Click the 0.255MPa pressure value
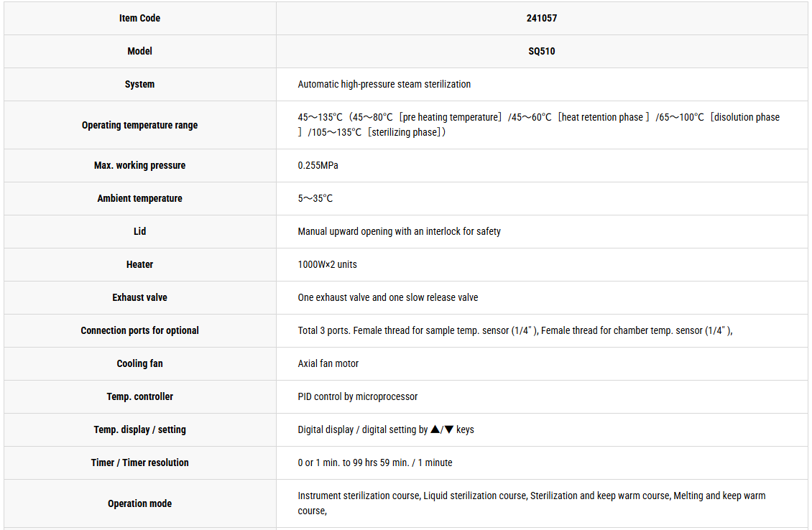812x530 pixels. 318,165
